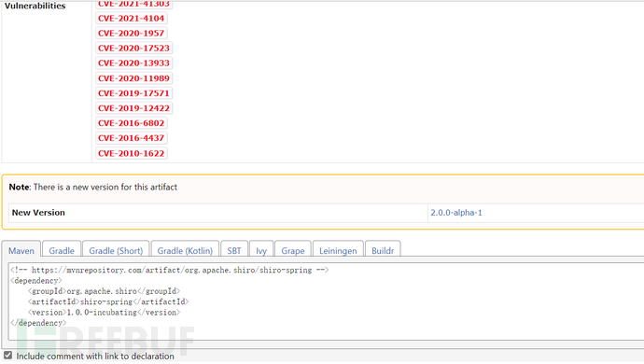Switch to the Grape tab
Viewport: 644px width, 364px height.
pos(293,250)
